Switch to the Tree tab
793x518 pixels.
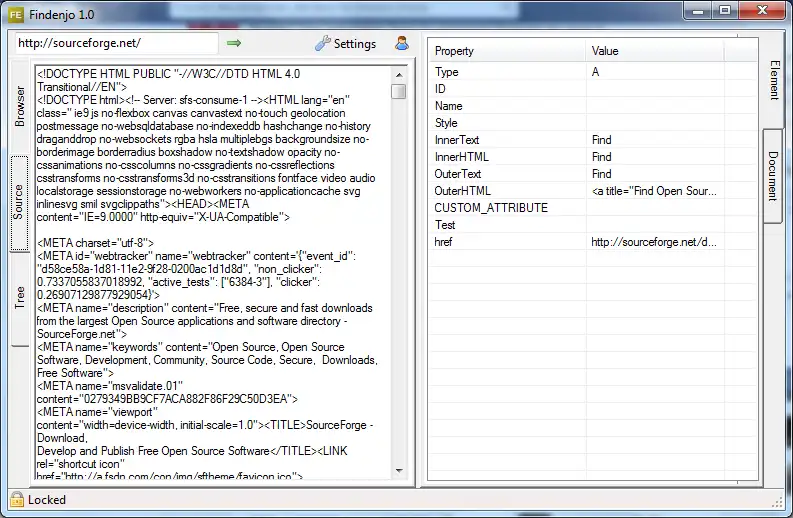[x=20, y=297]
